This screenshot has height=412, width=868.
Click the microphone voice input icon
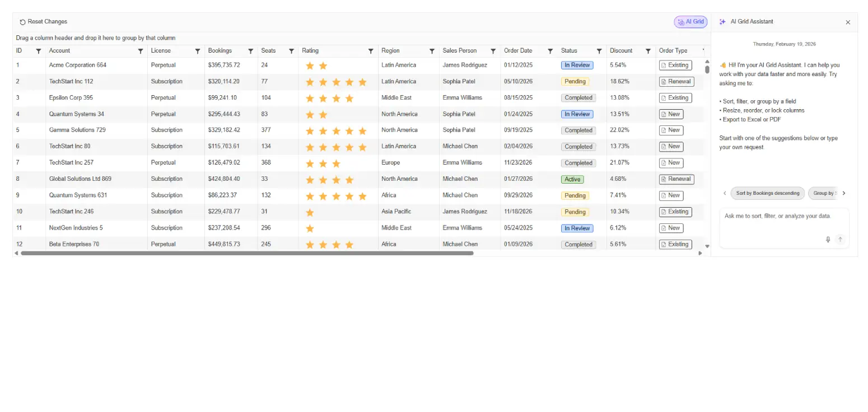828,240
